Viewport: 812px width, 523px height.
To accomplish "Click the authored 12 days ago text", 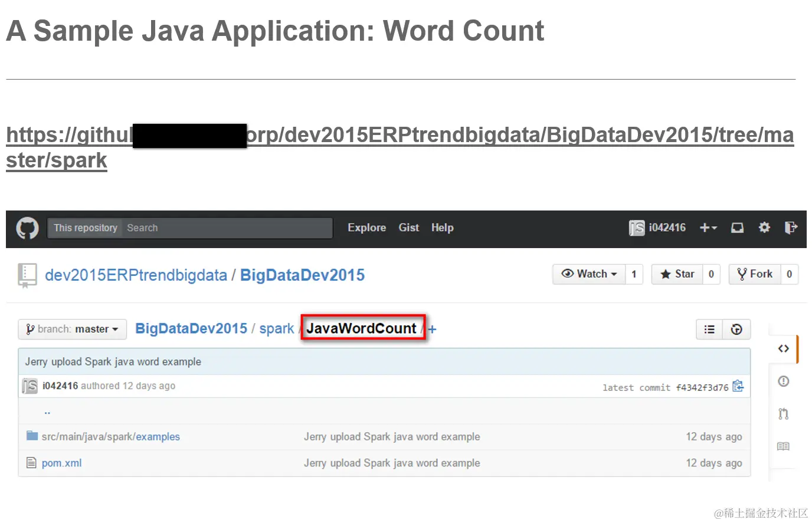I will coord(128,386).
